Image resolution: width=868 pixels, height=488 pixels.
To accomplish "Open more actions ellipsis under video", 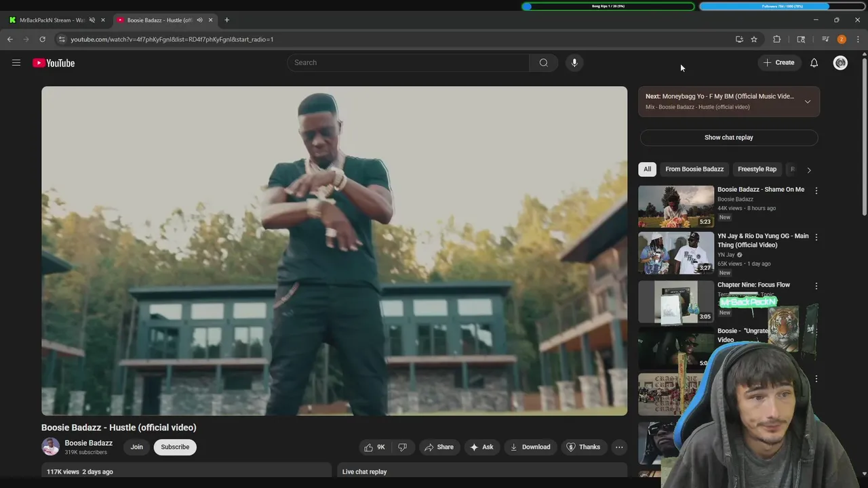I will [x=618, y=447].
